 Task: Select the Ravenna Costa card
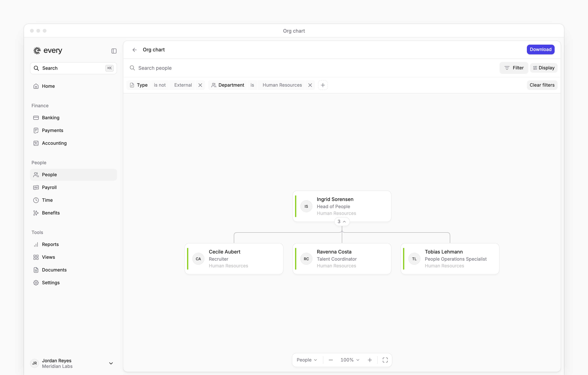point(342,259)
